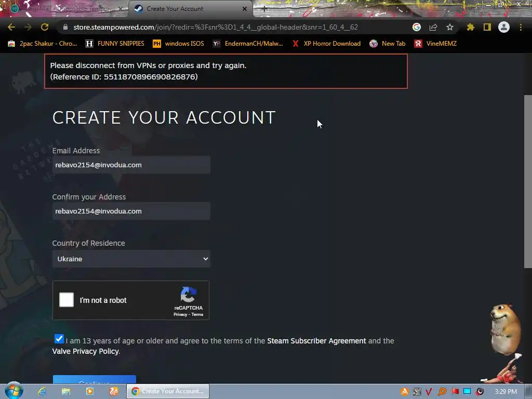Viewport: 532px width, 399px height.
Task: Open windows ISOS bookmark
Action: tap(179, 44)
